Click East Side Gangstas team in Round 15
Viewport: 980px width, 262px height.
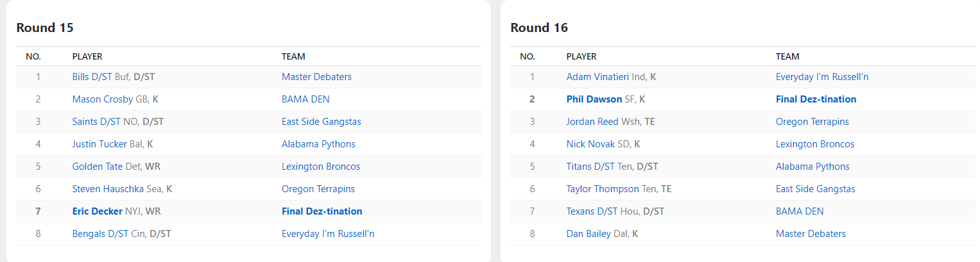322,122
